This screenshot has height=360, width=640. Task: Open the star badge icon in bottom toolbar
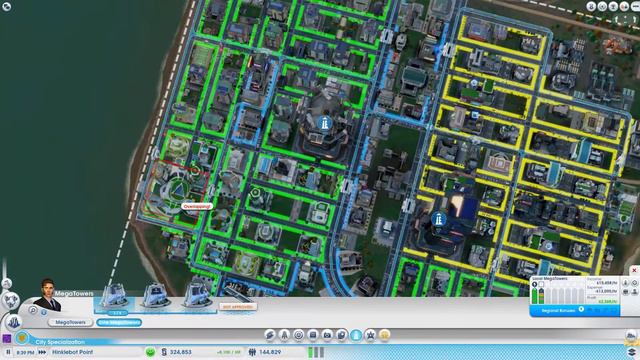click(x=370, y=335)
